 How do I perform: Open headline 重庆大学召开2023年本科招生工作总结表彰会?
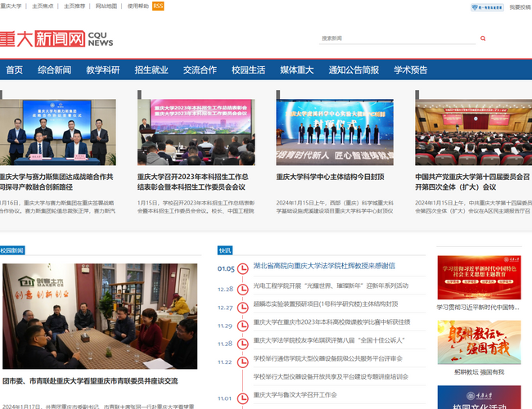tap(193, 182)
